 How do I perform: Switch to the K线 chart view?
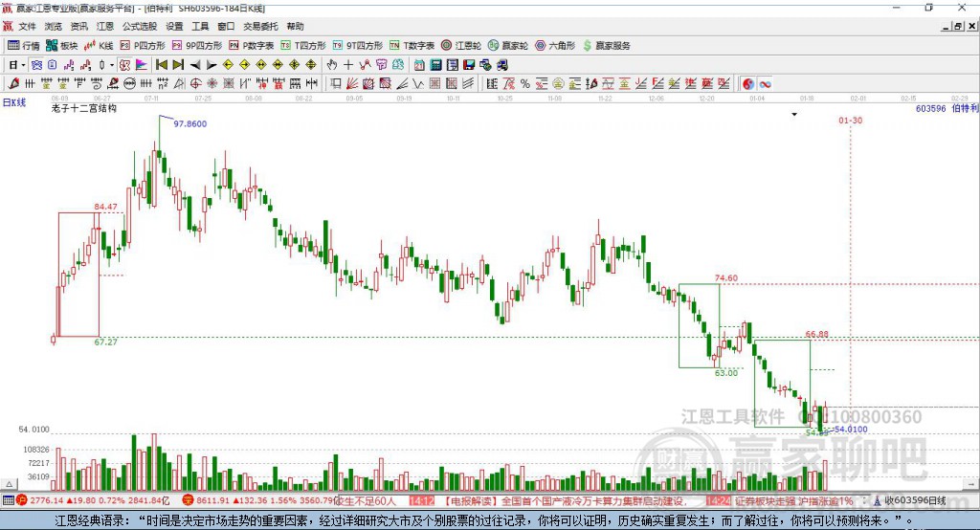tap(99, 46)
